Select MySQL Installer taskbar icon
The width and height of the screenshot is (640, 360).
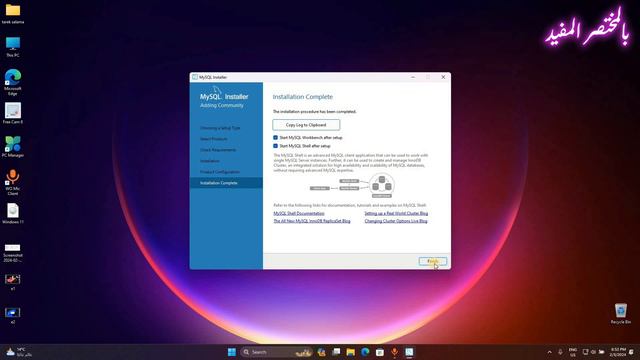(x=409, y=352)
